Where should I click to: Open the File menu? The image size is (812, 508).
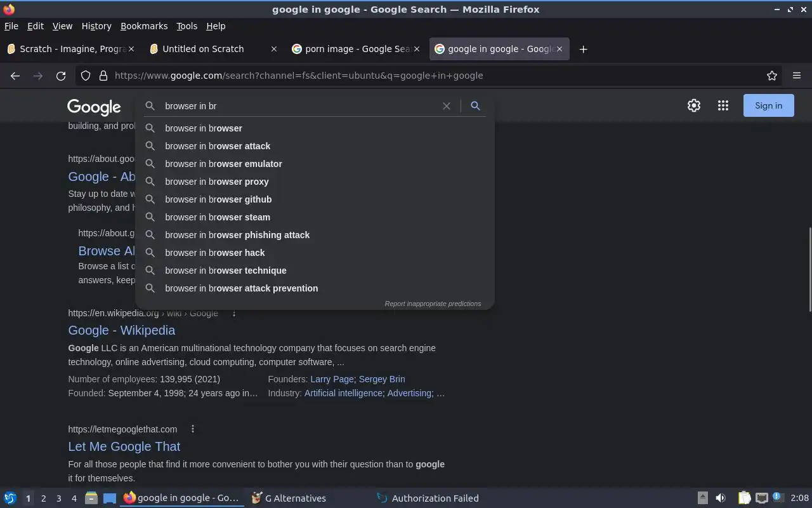click(x=11, y=26)
